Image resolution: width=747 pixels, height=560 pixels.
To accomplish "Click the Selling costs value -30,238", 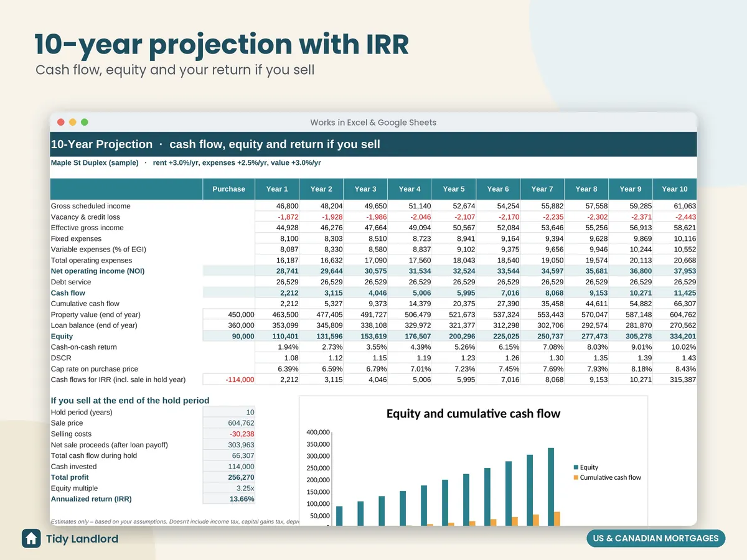I will [229, 434].
